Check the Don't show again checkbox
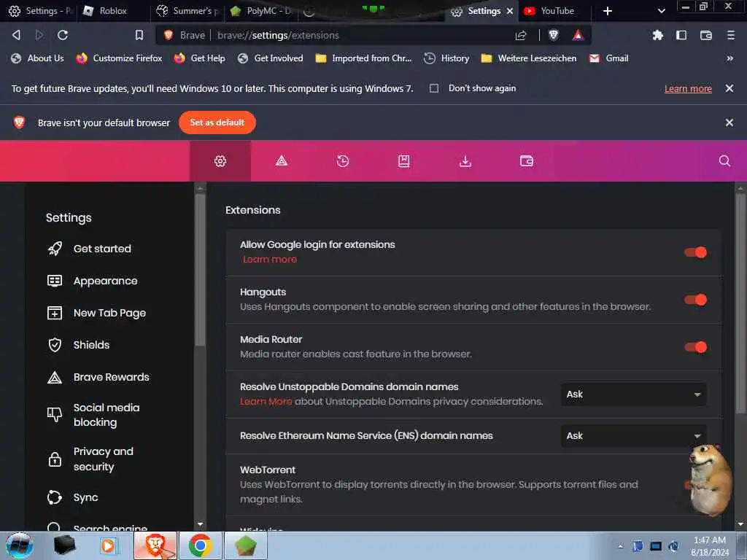The height and width of the screenshot is (560, 747). [433, 88]
